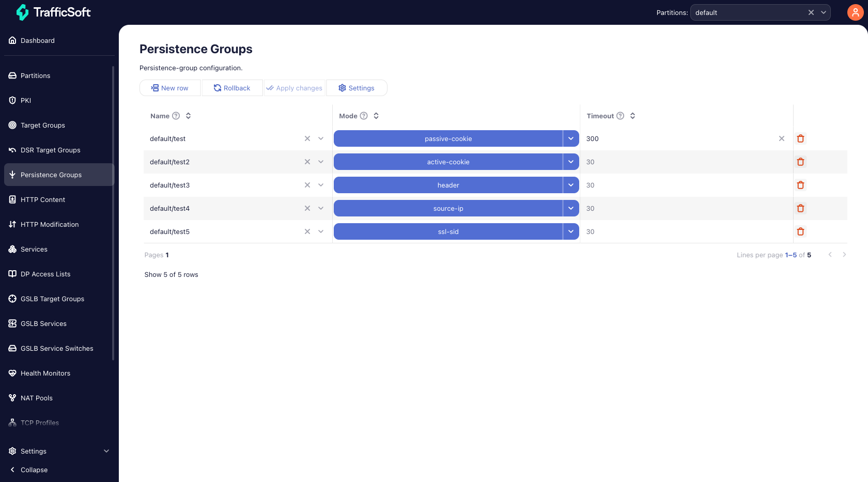
Task: Add a New row to table
Action: click(x=170, y=88)
